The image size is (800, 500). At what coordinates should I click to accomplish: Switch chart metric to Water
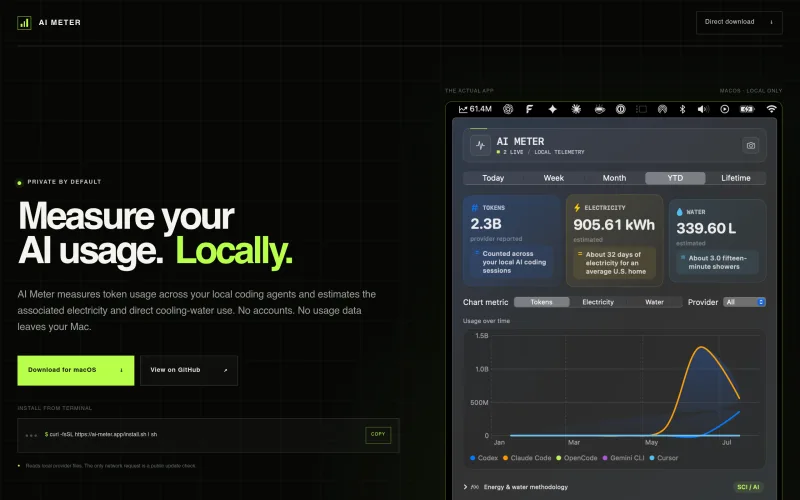[x=654, y=302]
